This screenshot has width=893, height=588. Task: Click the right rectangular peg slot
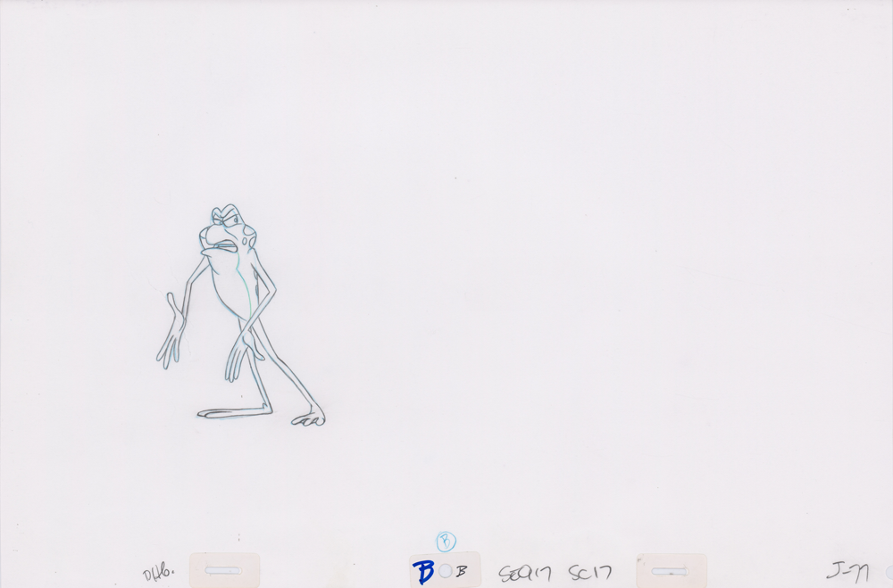[670, 571]
